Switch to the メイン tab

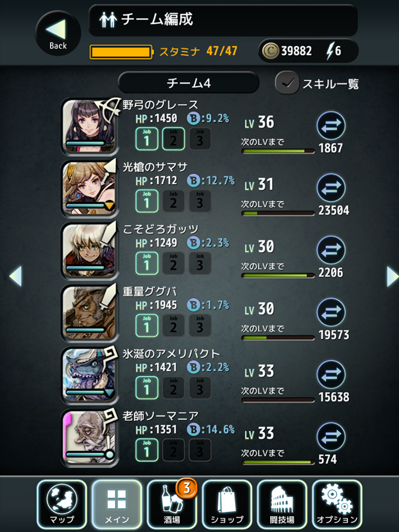pyautogui.click(x=117, y=504)
